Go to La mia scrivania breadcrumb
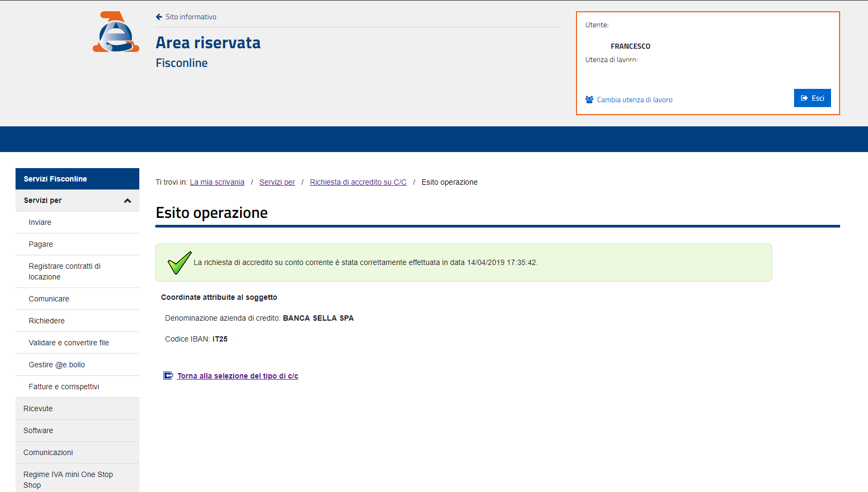This screenshot has height=492, width=868. (217, 182)
